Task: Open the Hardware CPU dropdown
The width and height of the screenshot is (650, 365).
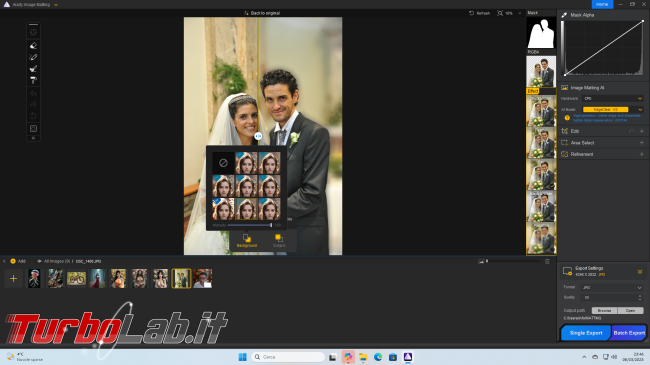Action: click(x=613, y=99)
